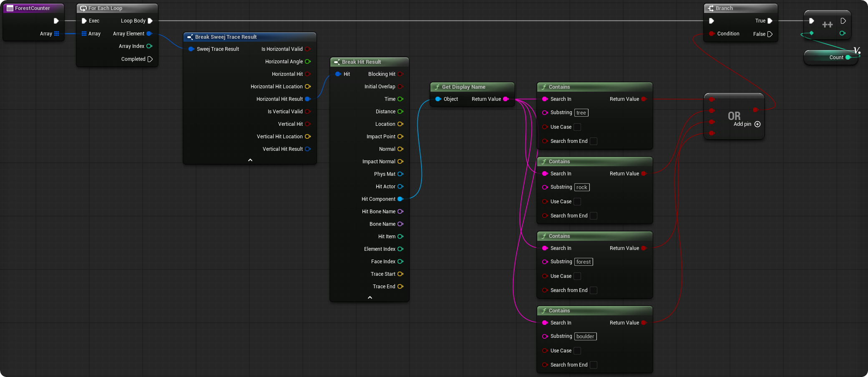Click the ForestCounter Array output pin
The image size is (868, 377).
[x=57, y=34]
